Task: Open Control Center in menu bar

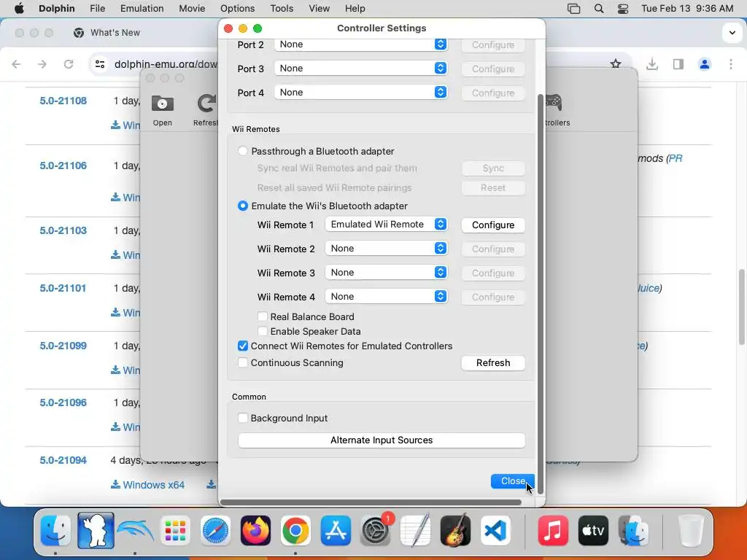Action: point(623,9)
